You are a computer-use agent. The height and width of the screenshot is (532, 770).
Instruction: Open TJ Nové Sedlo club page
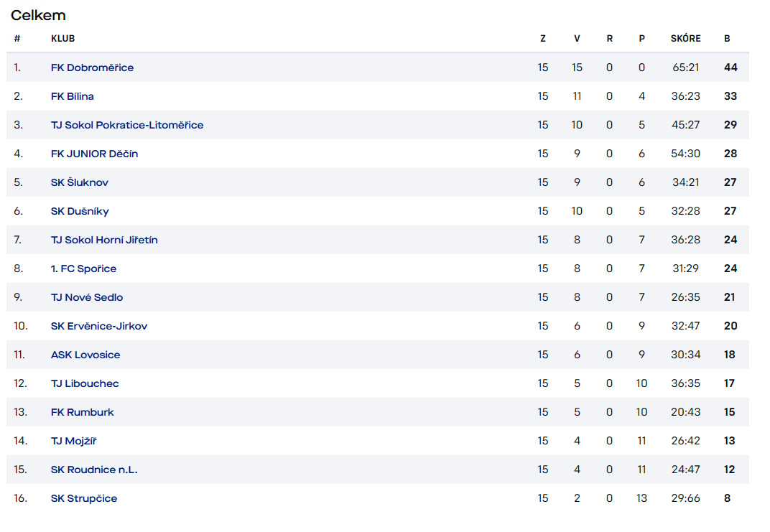tap(87, 297)
